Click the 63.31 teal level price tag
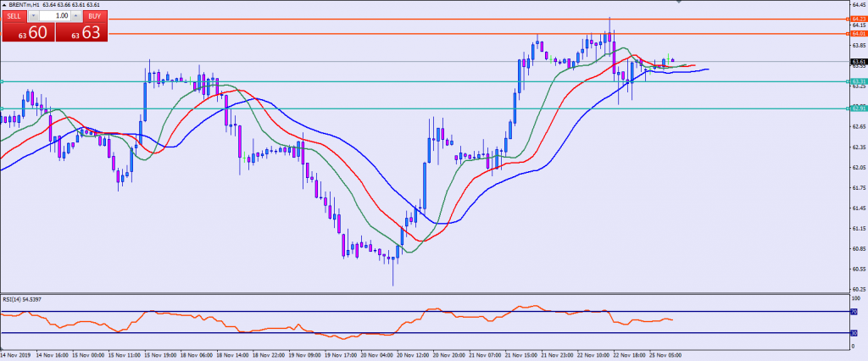Viewport: 868px width, 361px height. coord(857,81)
